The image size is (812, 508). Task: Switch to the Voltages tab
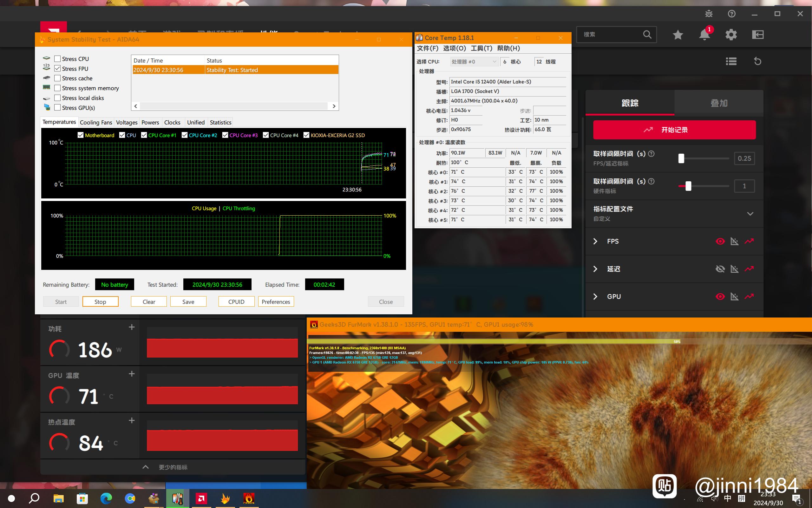(x=127, y=122)
